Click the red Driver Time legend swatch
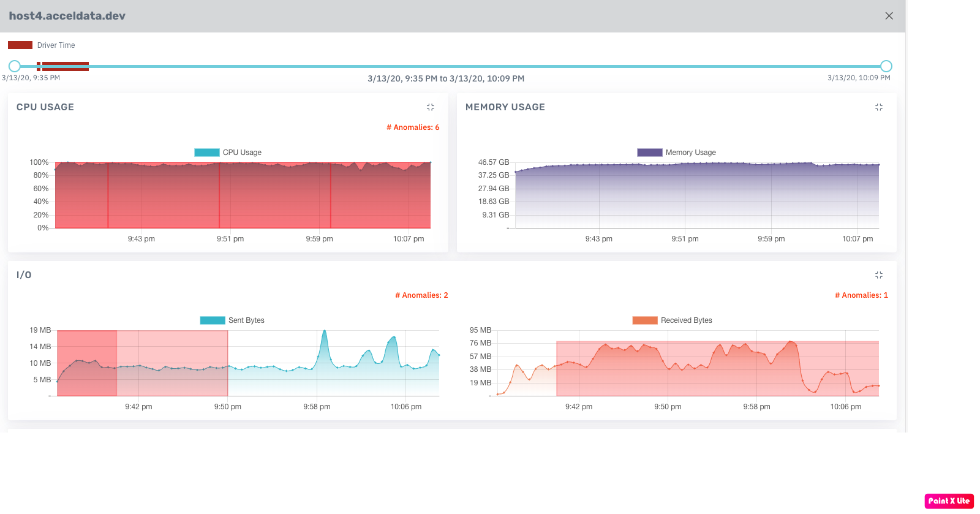980x514 pixels. click(x=20, y=45)
